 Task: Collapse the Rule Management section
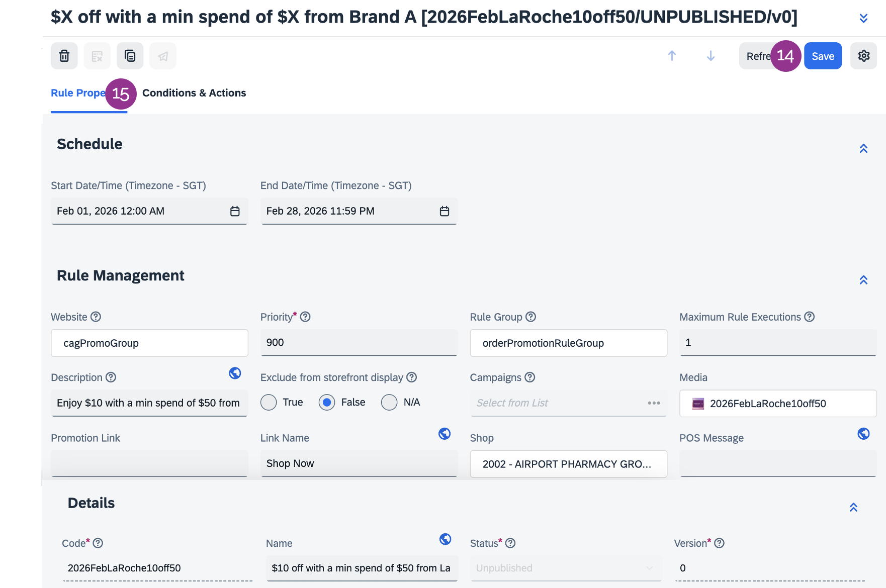click(x=863, y=280)
